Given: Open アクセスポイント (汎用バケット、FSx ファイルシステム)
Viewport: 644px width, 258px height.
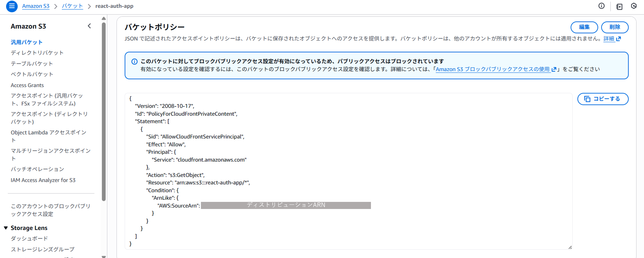Looking at the screenshot, I should pos(47,100).
